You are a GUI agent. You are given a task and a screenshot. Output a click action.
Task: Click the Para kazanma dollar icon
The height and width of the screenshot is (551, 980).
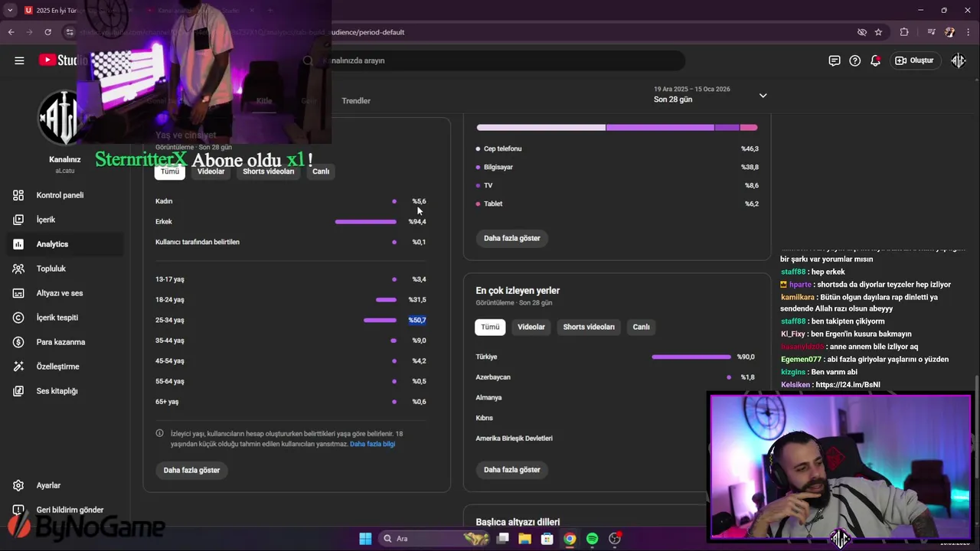[18, 342]
